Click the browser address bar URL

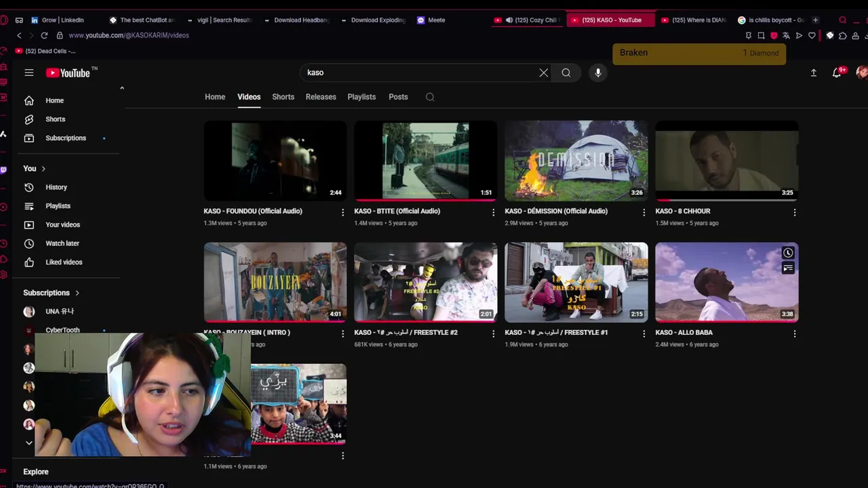pyautogui.click(x=129, y=35)
